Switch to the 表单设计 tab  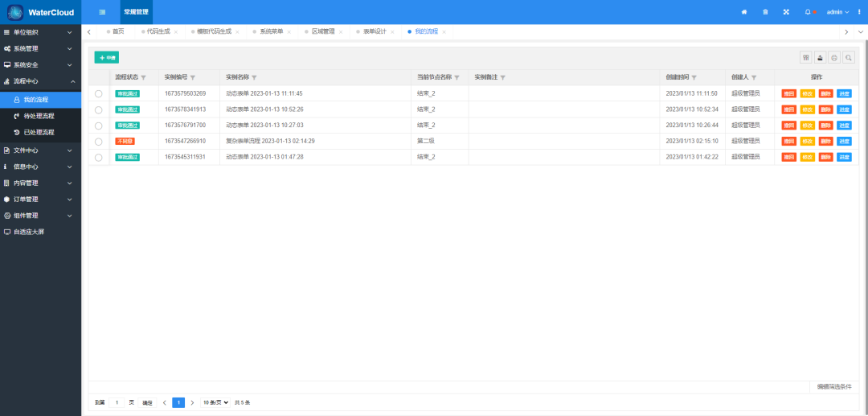coord(375,31)
